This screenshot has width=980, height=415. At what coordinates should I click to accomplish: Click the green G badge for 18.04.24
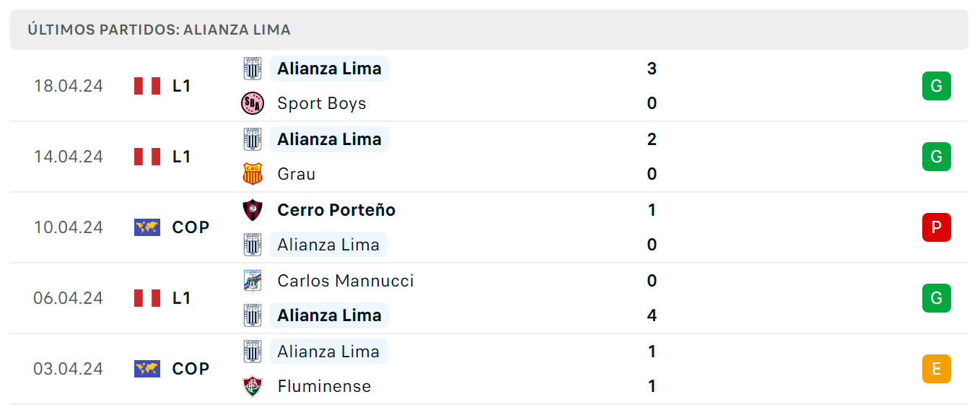click(936, 86)
